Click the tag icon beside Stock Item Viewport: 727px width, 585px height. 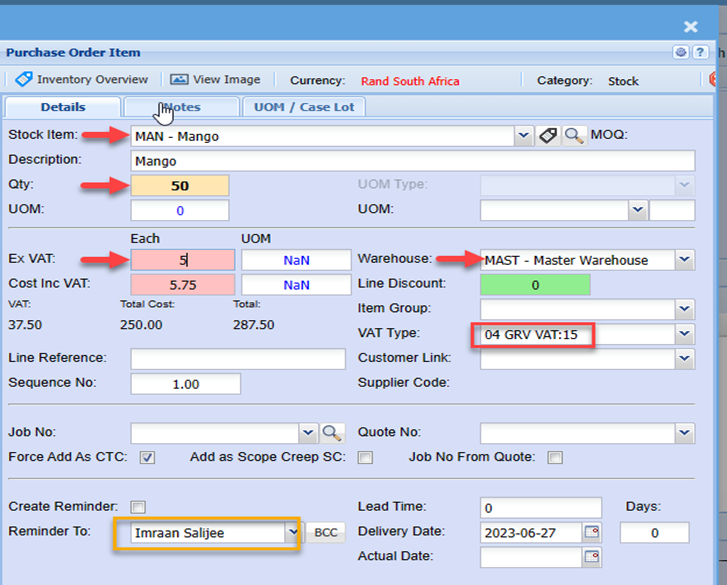pos(547,136)
